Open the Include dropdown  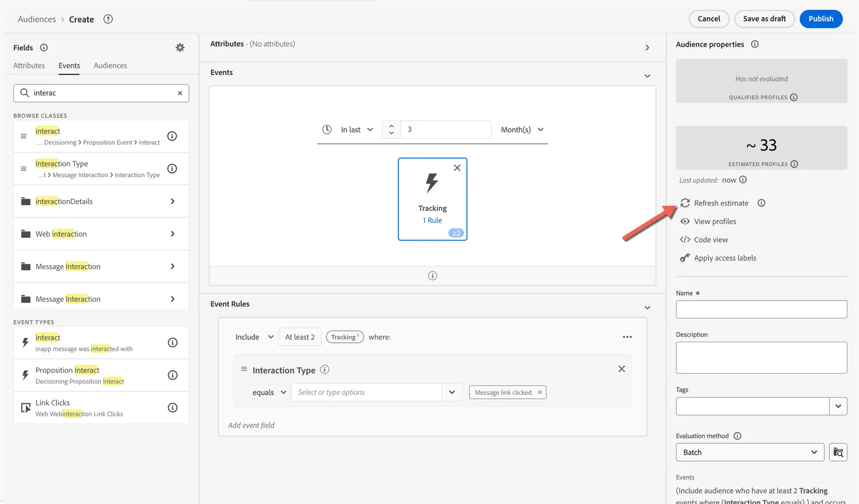pos(254,337)
